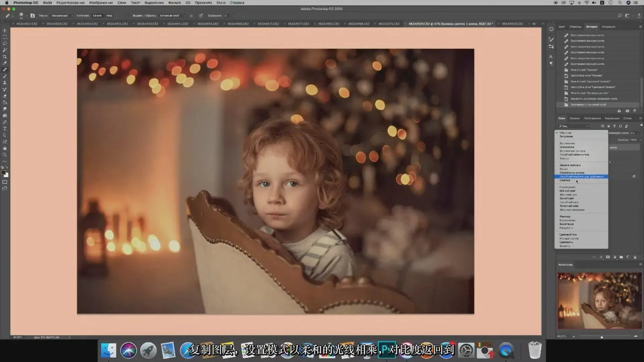
Task: Open the Фильтр menu
Action: 174,3
